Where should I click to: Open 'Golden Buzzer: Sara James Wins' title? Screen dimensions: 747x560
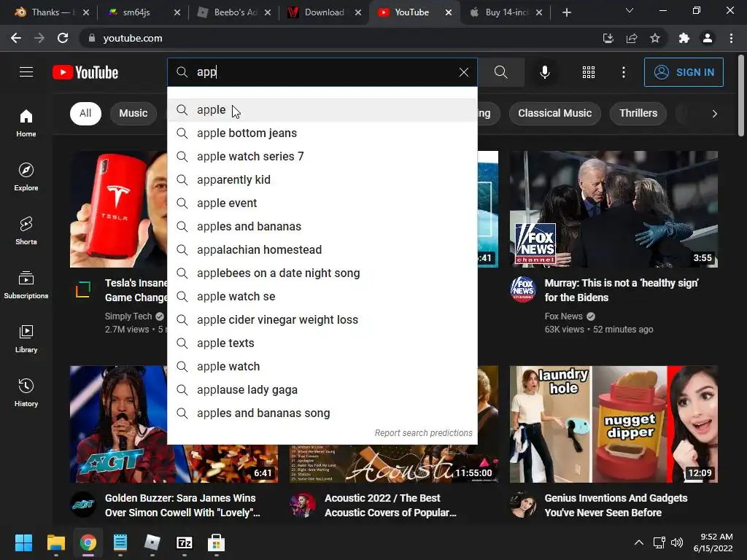[182, 505]
